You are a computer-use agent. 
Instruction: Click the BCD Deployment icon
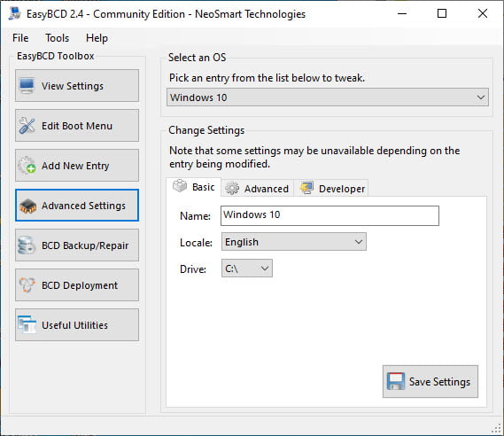point(27,285)
